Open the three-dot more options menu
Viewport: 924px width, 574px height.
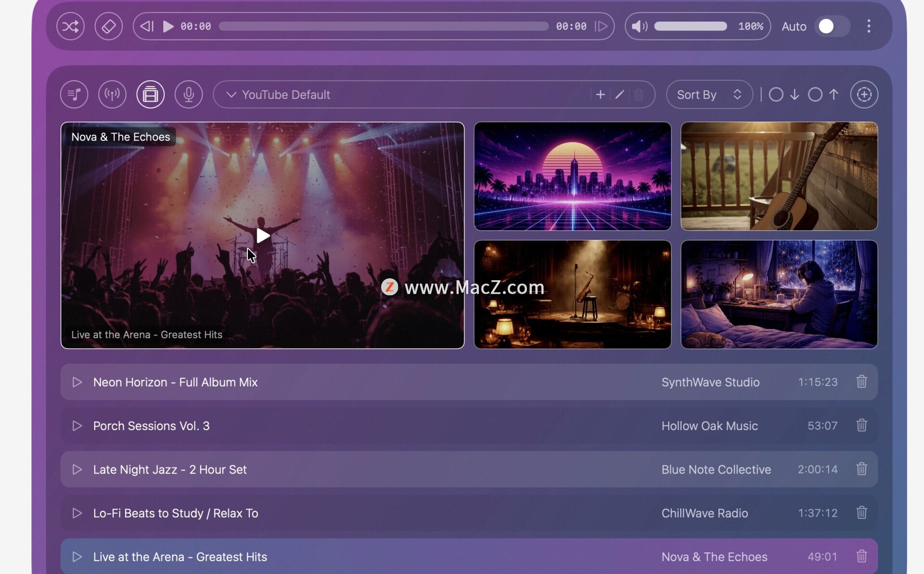coord(869,26)
